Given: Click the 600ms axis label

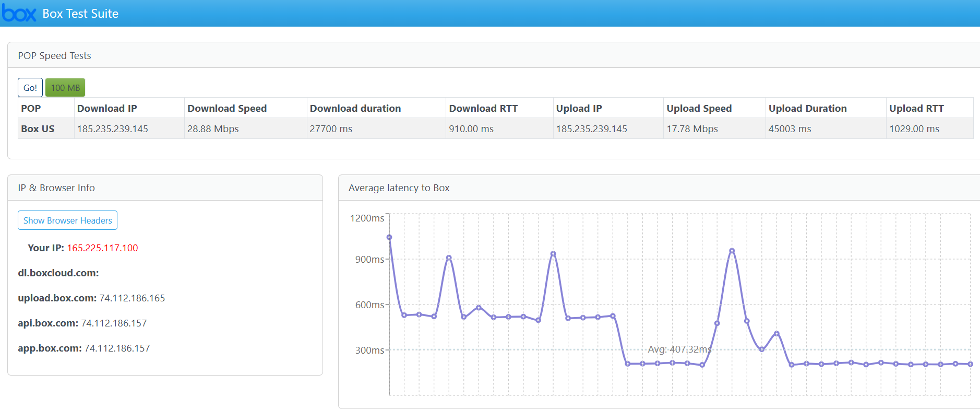Looking at the screenshot, I should 370,305.
